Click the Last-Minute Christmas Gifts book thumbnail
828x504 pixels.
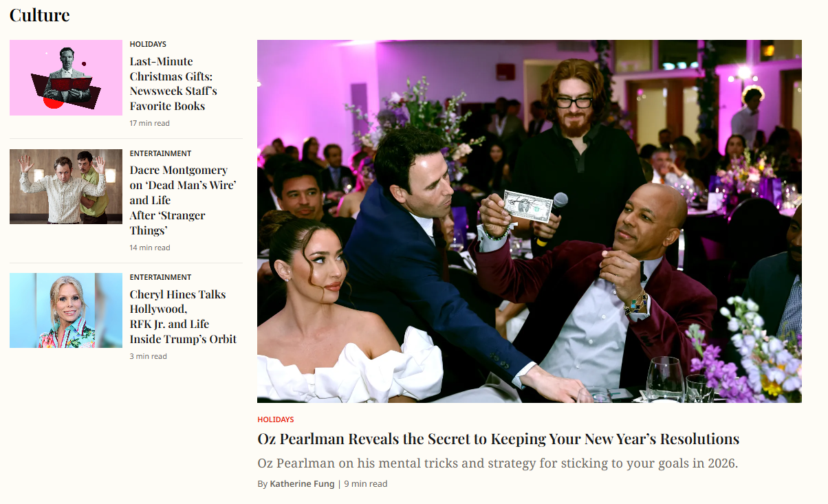66,78
